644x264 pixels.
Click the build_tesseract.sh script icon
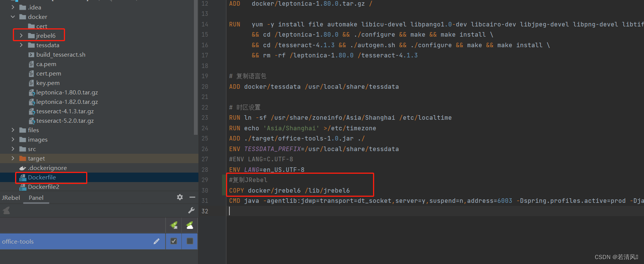[31, 55]
